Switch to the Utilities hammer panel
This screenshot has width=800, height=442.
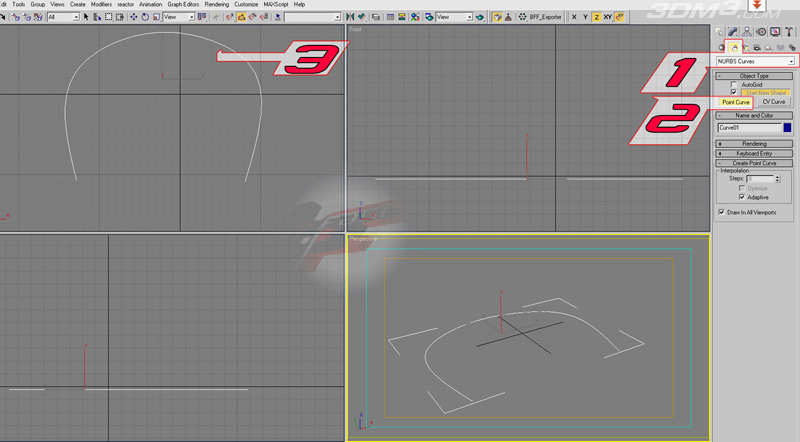[789, 32]
